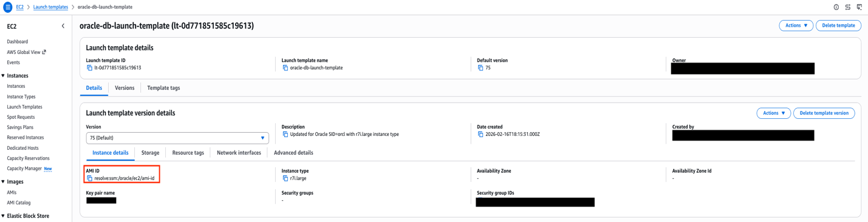Click the 2026-02-16T18:15:31.000Z date text
868x222 pixels.
tap(513, 135)
